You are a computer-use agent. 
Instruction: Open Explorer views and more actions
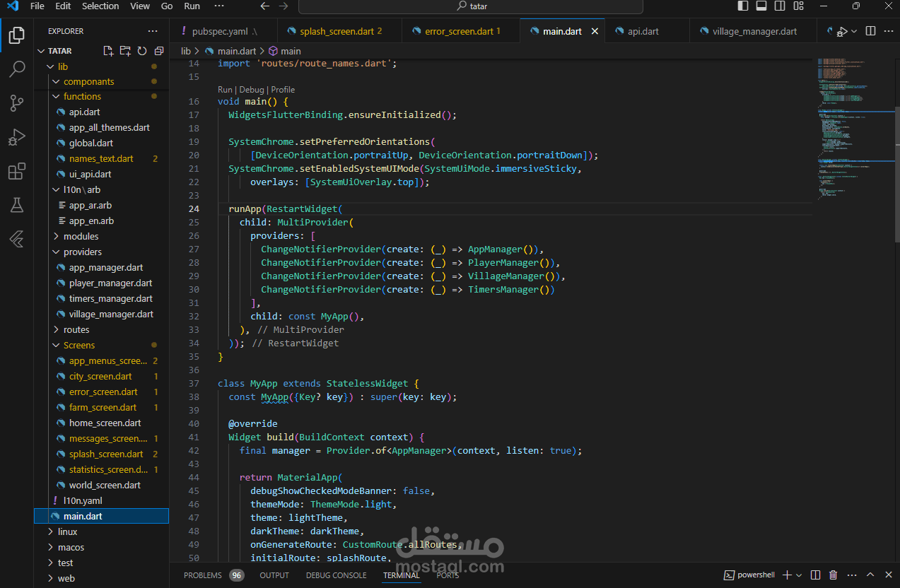[153, 31]
